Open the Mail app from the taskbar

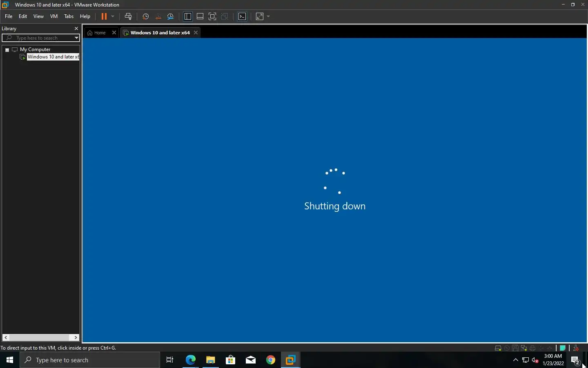tap(251, 360)
